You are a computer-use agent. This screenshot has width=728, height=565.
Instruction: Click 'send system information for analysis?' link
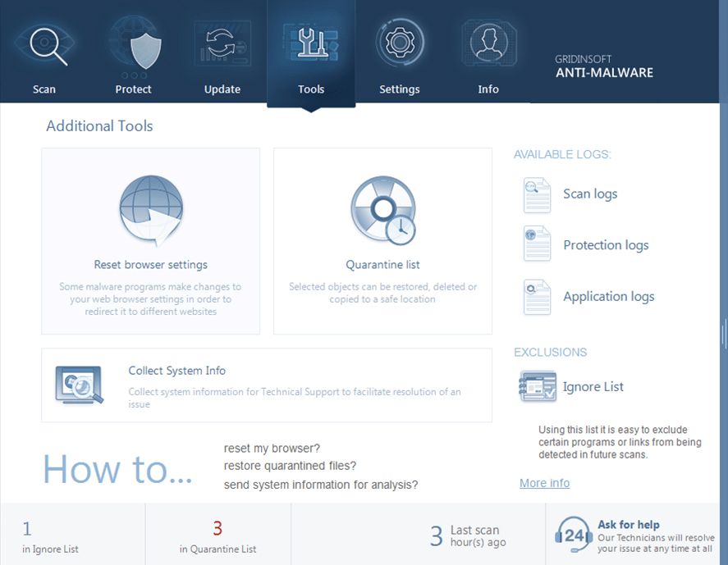coord(321,485)
